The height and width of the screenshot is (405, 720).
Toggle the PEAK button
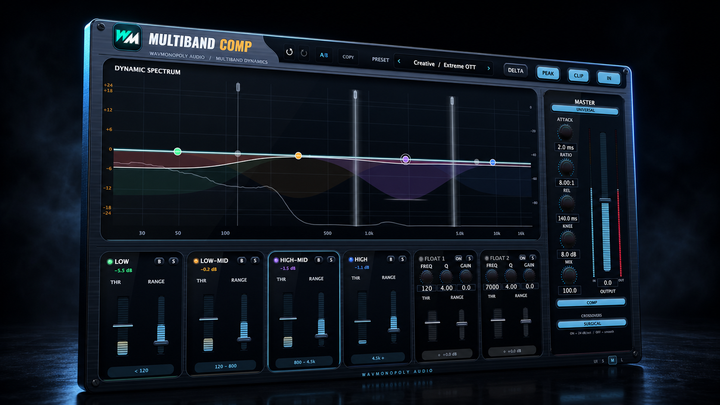click(x=548, y=73)
